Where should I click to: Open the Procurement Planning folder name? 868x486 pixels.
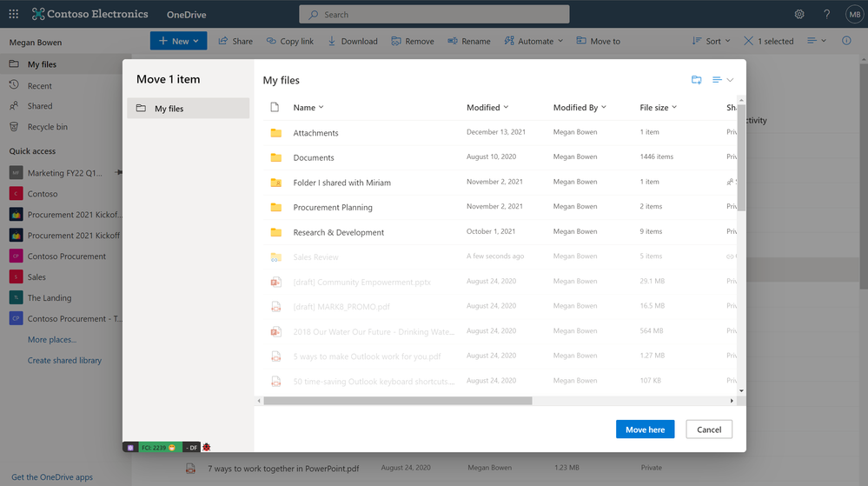tap(333, 208)
